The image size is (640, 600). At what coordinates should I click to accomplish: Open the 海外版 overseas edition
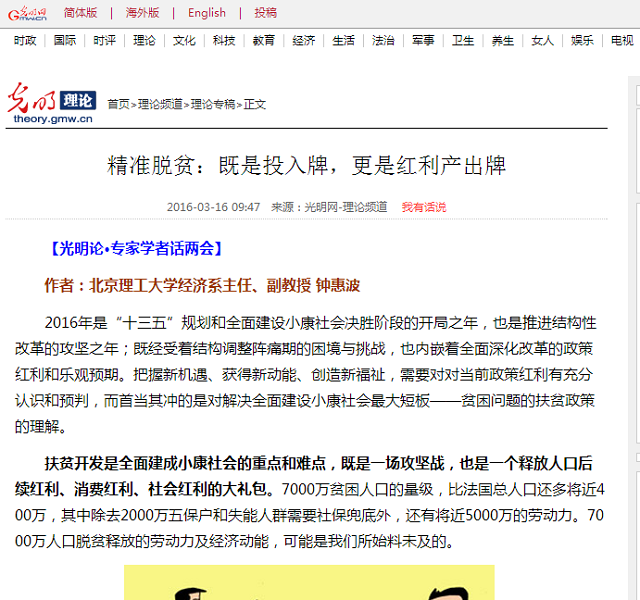(142, 13)
